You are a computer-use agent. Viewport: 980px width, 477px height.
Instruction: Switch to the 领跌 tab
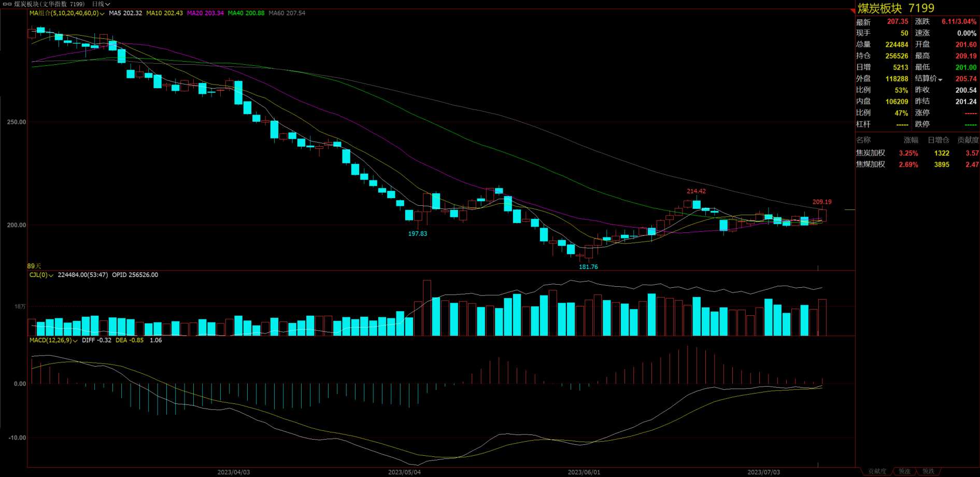tap(928, 471)
